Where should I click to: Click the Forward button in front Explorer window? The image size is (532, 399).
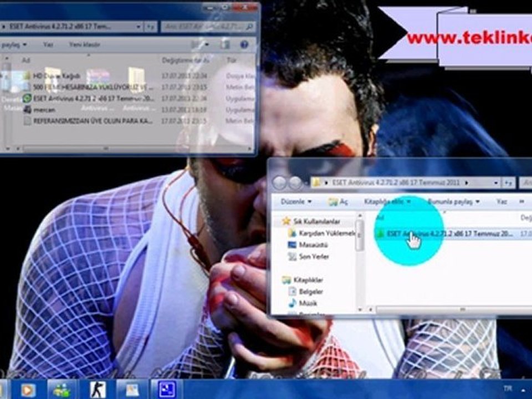(x=295, y=183)
